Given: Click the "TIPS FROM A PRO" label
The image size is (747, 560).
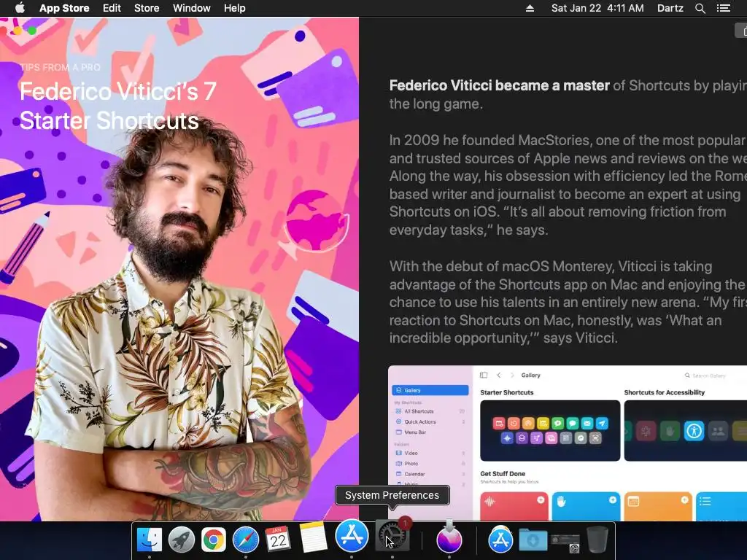Looking at the screenshot, I should click(60, 67).
